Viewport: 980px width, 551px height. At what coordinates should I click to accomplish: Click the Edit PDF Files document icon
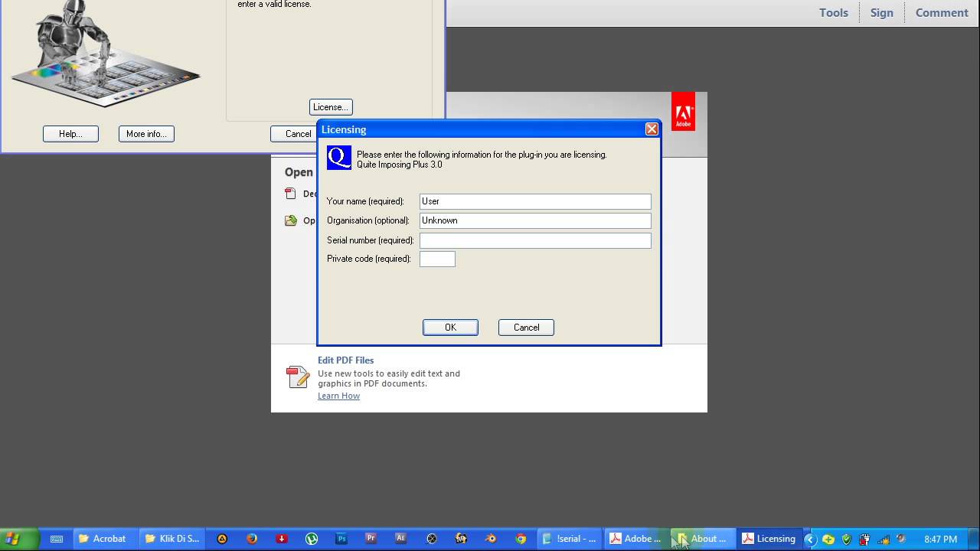click(297, 377)
